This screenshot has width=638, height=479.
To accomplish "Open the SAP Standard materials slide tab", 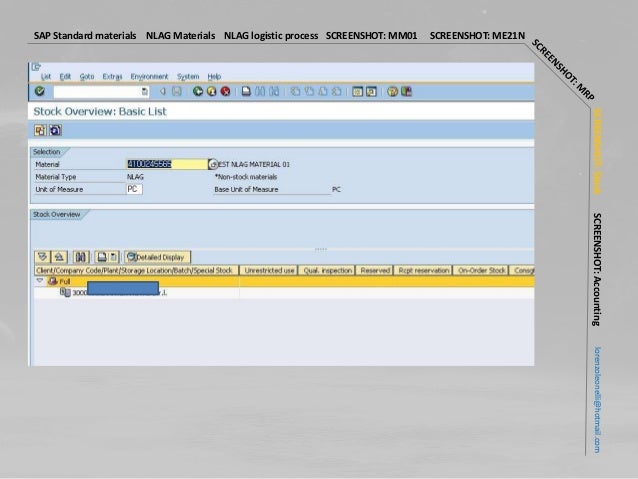I will pyautogui.click(x=85, y=36).
